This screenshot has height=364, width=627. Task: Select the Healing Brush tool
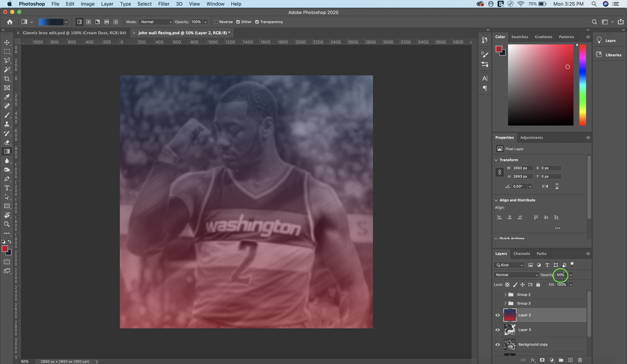coord(7,106)
